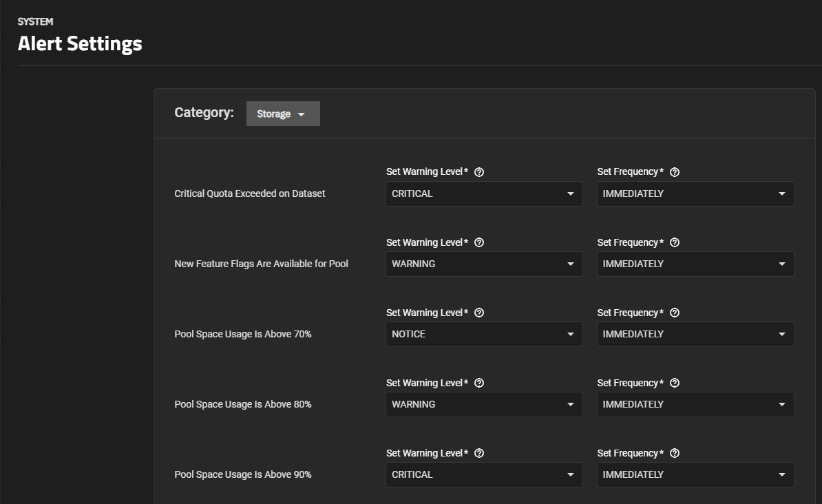
Task: Click Frequency help icon for New Feature Flags
Action: tap(675, 242)
